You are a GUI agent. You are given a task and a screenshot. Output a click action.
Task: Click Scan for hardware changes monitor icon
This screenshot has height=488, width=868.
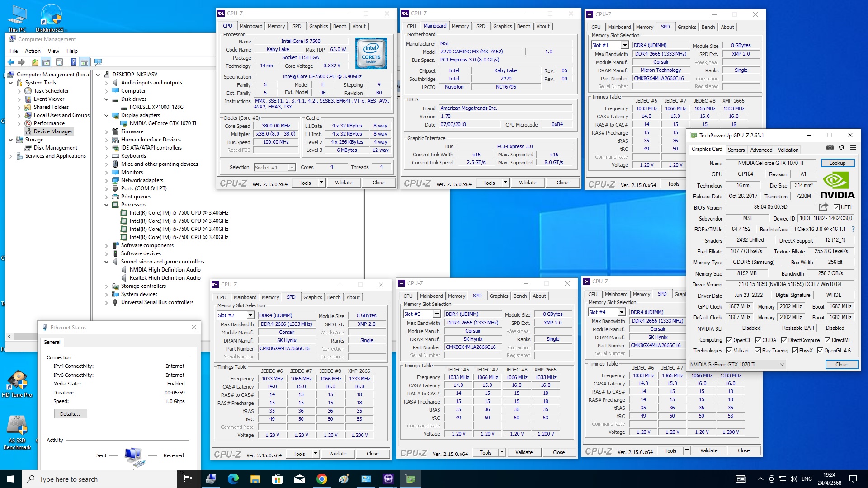[98, 62]
